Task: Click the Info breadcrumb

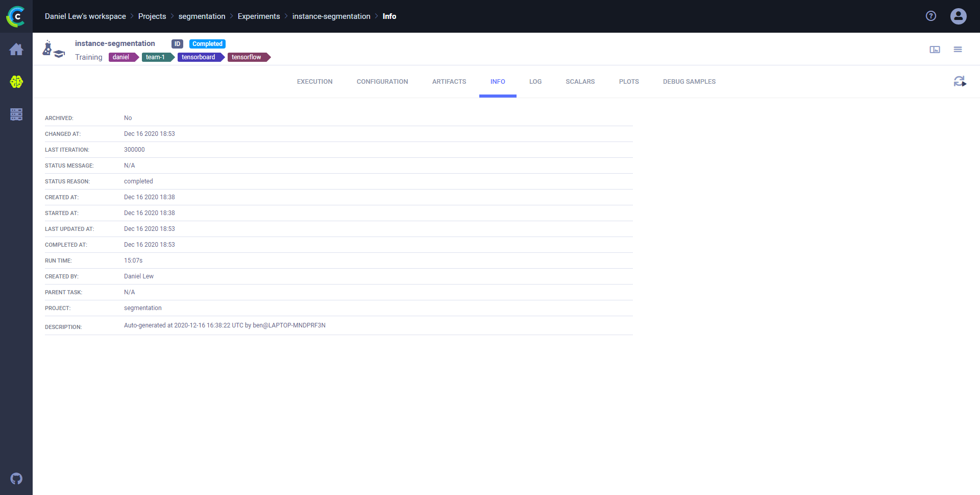Action: point(389,16)
